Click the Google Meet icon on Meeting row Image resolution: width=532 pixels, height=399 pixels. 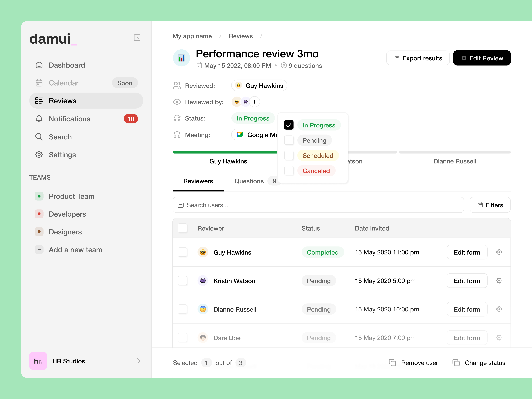click(240, 135)
